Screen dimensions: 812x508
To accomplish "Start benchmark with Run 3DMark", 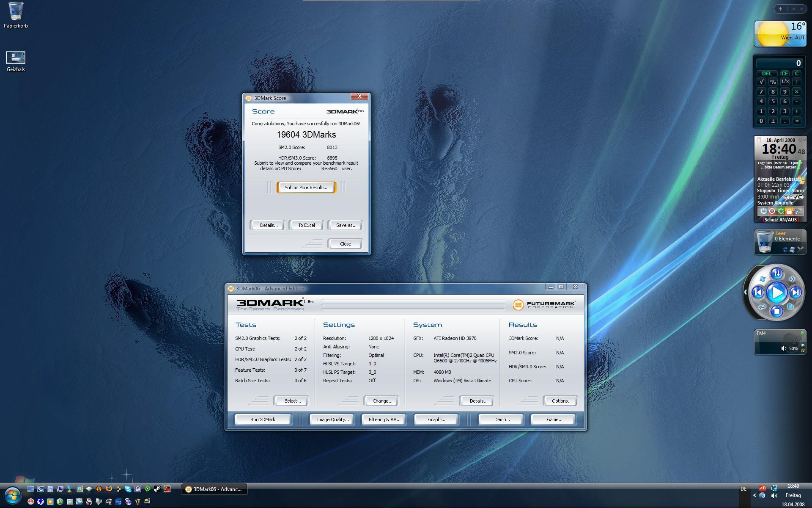I will (x=263, y=420).
